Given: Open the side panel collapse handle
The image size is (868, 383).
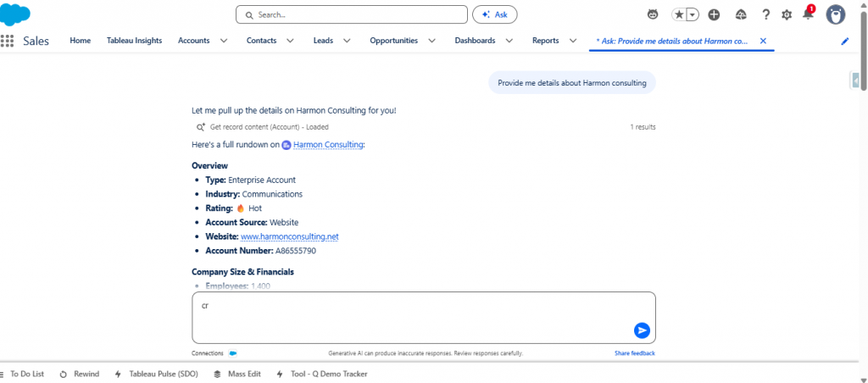Looking at the screenshot, I should click(x=855, y=80).
